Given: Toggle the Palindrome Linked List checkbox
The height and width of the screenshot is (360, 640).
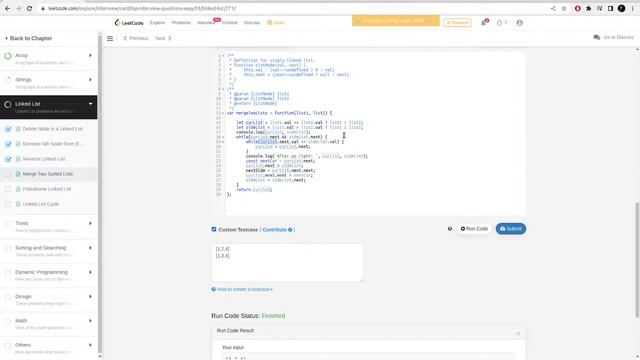Looking at the screenshot, I should tap(8, 189).
